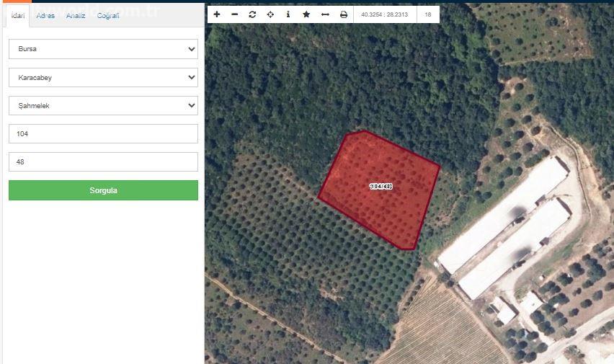Screen dimensions: 614x364
Task: Choose the distance measure arrow tool
Action: point(325,14)
